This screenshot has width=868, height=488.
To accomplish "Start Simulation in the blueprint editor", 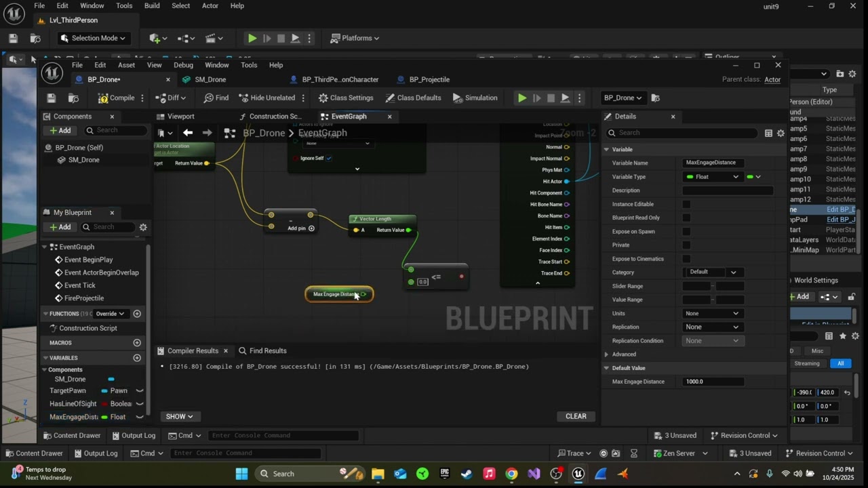I will click(x=475, y=98).
